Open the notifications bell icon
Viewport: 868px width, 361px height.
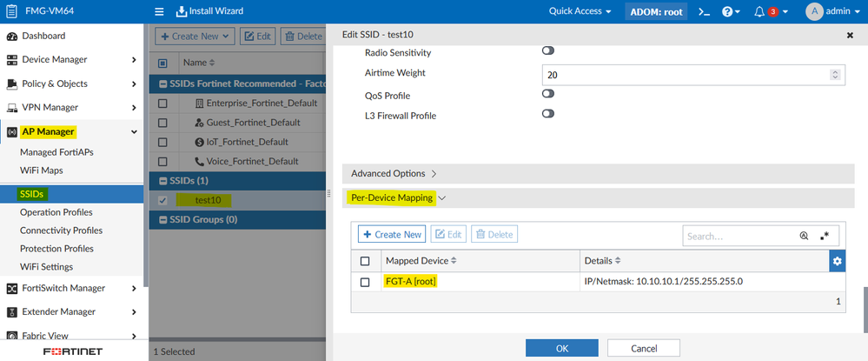tap(759, 11)
